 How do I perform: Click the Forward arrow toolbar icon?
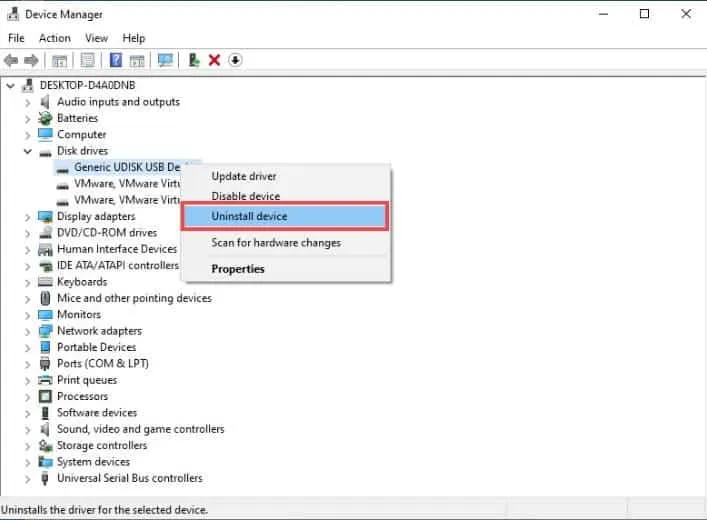click(x=31, y=60)
